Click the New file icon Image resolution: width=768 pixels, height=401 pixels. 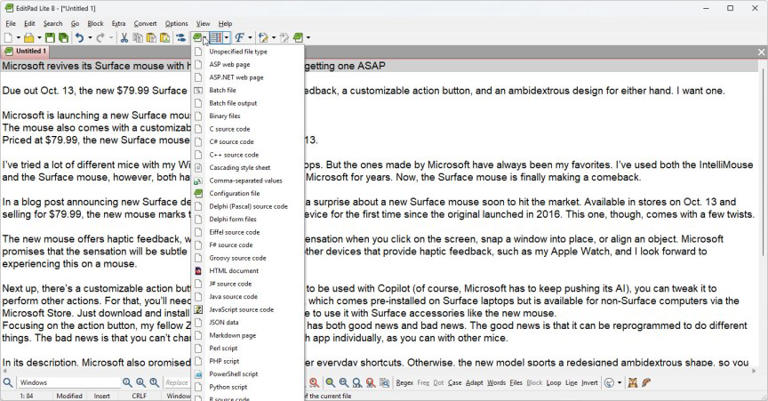tap(8, 38)
